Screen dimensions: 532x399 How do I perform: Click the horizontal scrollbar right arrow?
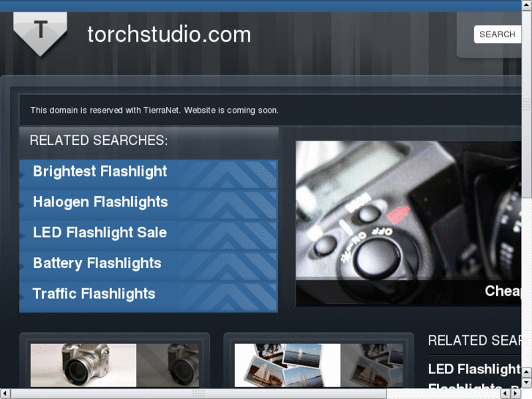pyautogui.click(x=515, y=394)
